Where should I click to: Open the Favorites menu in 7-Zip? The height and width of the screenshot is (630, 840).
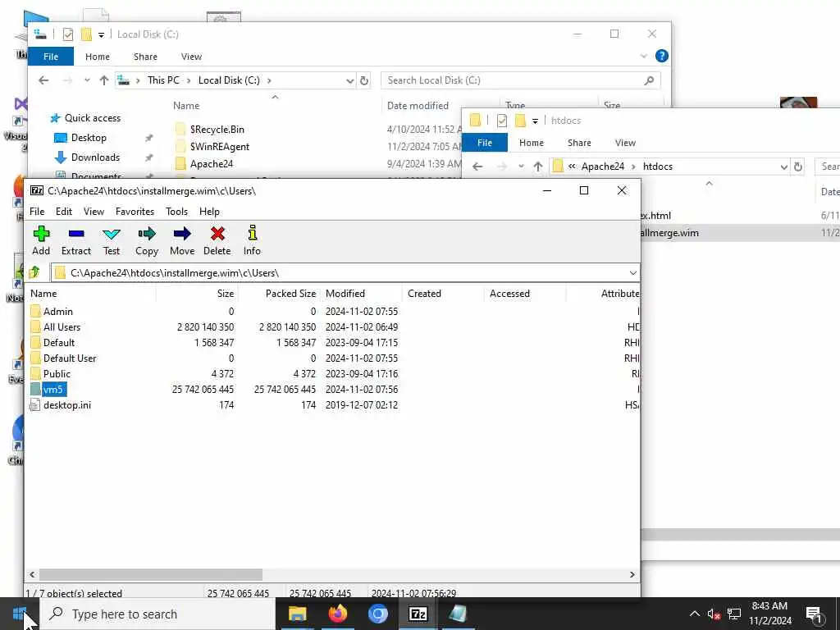(x=135, y=212)
